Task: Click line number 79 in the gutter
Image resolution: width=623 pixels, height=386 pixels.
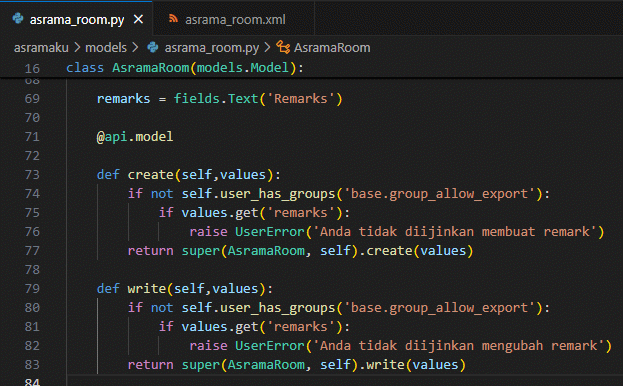Action: [x=32, y=288]
